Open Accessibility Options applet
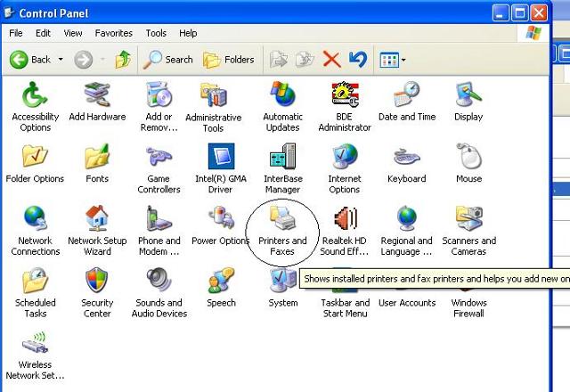The width and height of the screenshot is (570, 392). (x=36, y=95)
